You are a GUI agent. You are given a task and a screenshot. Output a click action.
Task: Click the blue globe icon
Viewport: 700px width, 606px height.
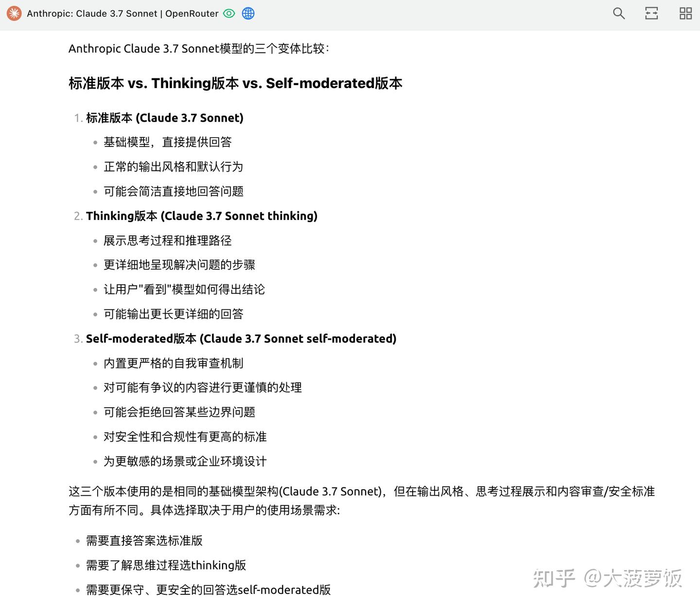[x=248, y=14]
